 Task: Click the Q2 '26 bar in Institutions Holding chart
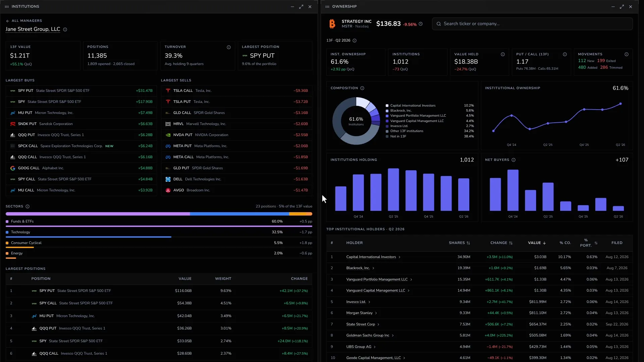[464, 194]
